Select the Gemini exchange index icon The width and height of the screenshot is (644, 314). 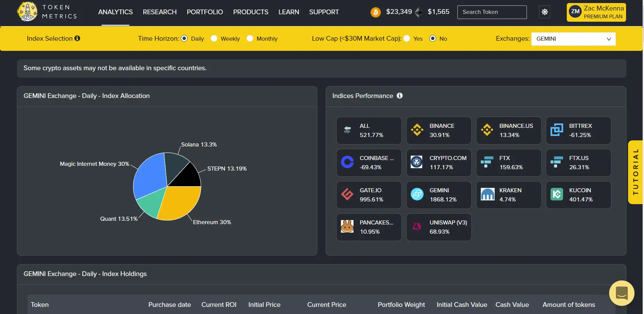coord(417,195)
